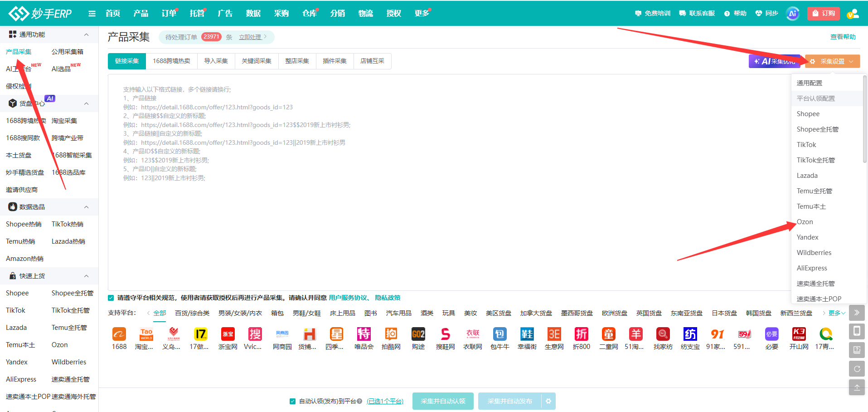
Task: Open the 包牛牛 platform icon
Action: (499, 334)
